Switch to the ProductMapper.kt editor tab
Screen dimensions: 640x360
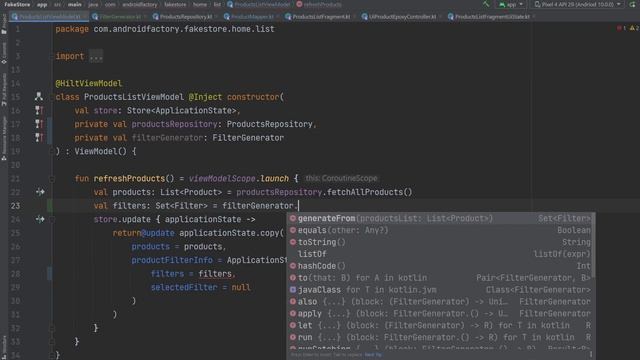[250, 17]
